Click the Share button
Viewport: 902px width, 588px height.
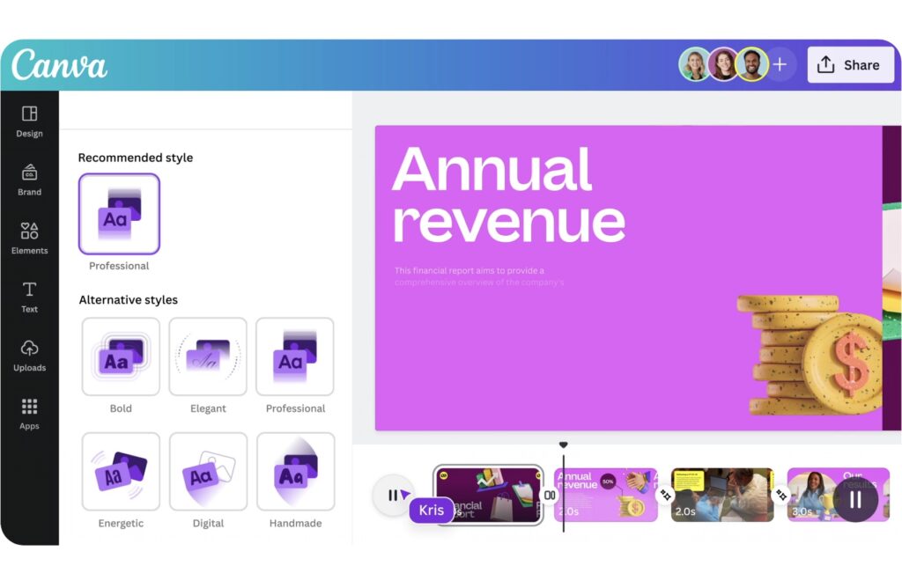click(x=850, y=65)
